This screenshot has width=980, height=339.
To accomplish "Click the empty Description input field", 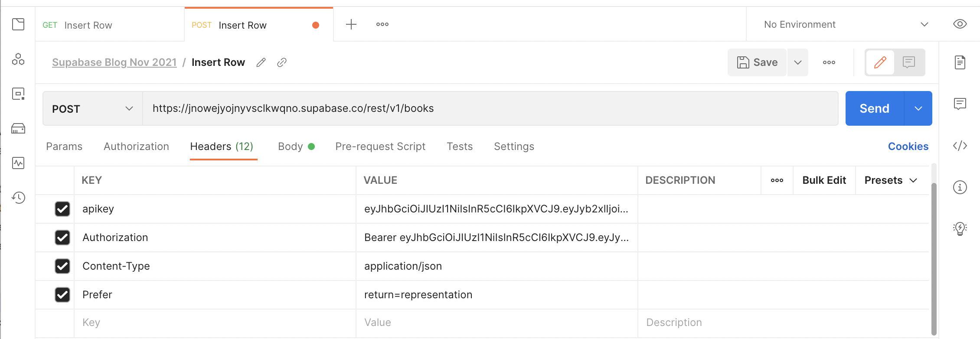I will [783, 323].
